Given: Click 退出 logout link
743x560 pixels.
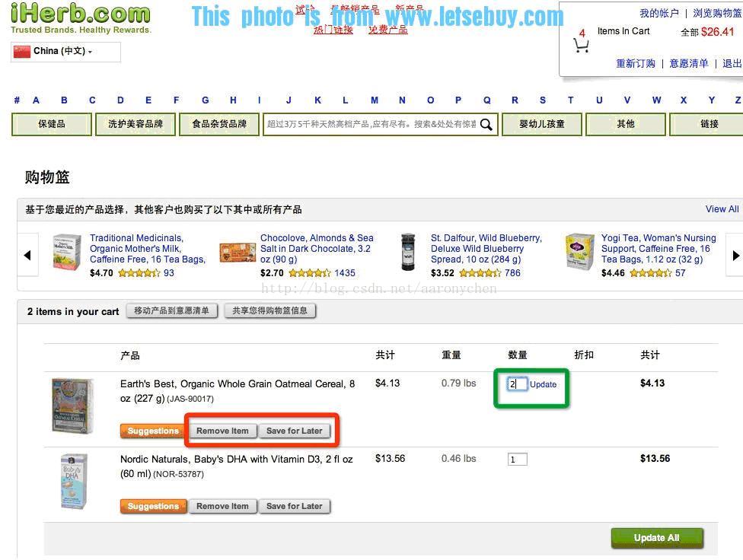Looking at the screenshot, I should click(732, 63).
